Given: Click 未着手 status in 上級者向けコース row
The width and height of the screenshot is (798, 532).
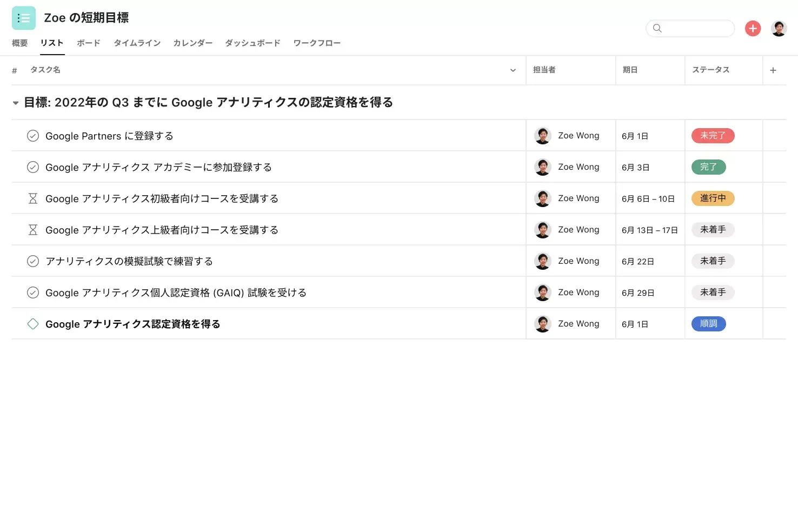Looking at the screenshot, I should [x=713, y=230].
